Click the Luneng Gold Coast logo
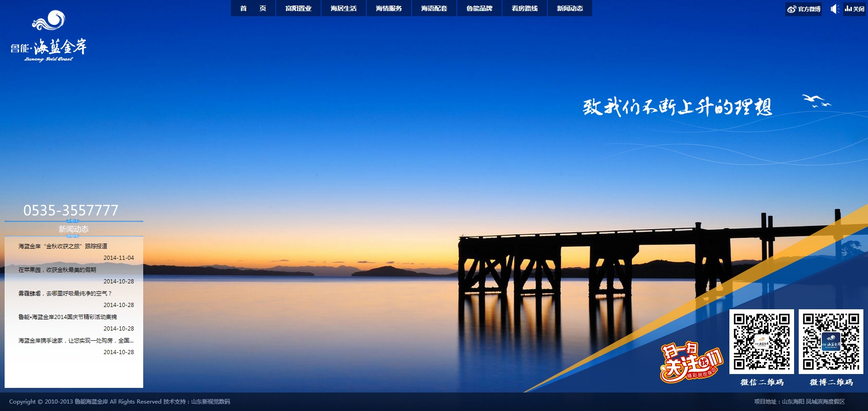Viewport: 868px width, 411px height. [49, 37]
